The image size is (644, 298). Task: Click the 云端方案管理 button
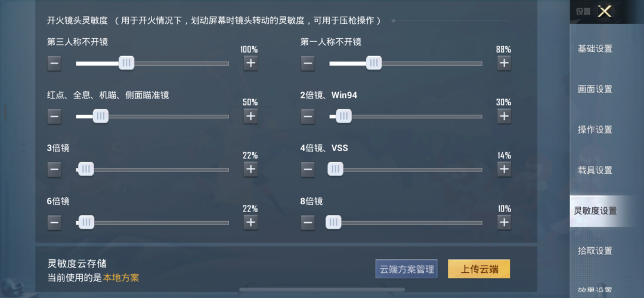tap(406, 269)
